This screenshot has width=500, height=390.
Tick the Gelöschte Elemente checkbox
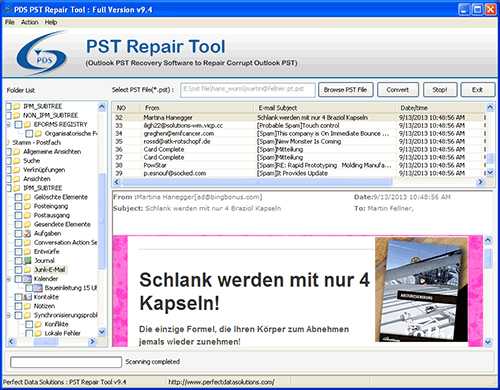(x=18, y=197)
